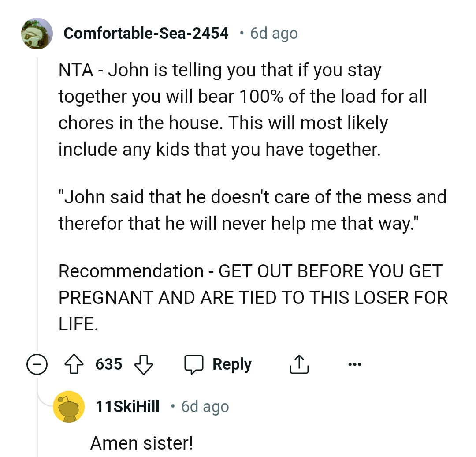Click the share icon under the NTA comment
Viewport: 476px width, 457px height.
299,364
